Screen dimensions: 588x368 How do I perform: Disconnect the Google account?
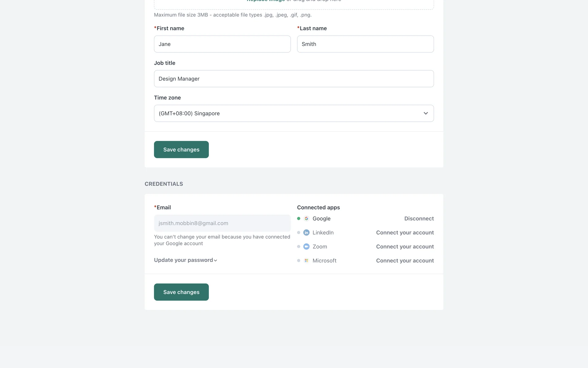click(x=419, y=219)
